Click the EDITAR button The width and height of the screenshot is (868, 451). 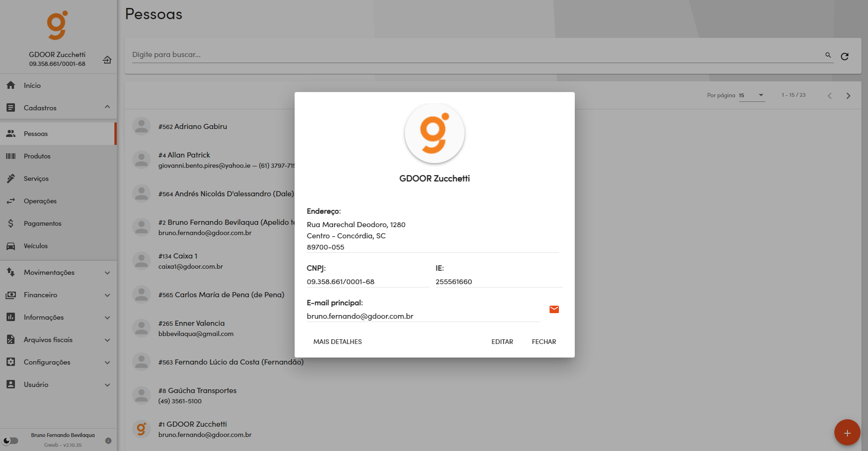(x=502, y=342)
